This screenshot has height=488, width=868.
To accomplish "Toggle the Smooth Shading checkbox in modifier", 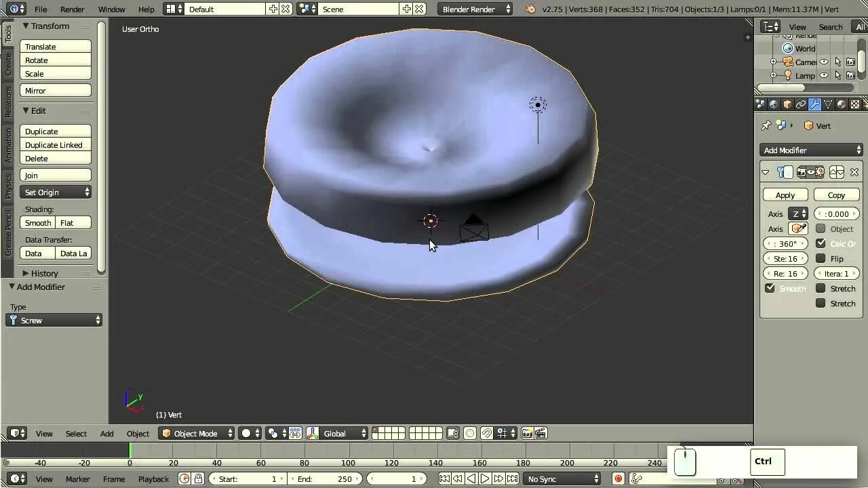I will coord(770,289).
